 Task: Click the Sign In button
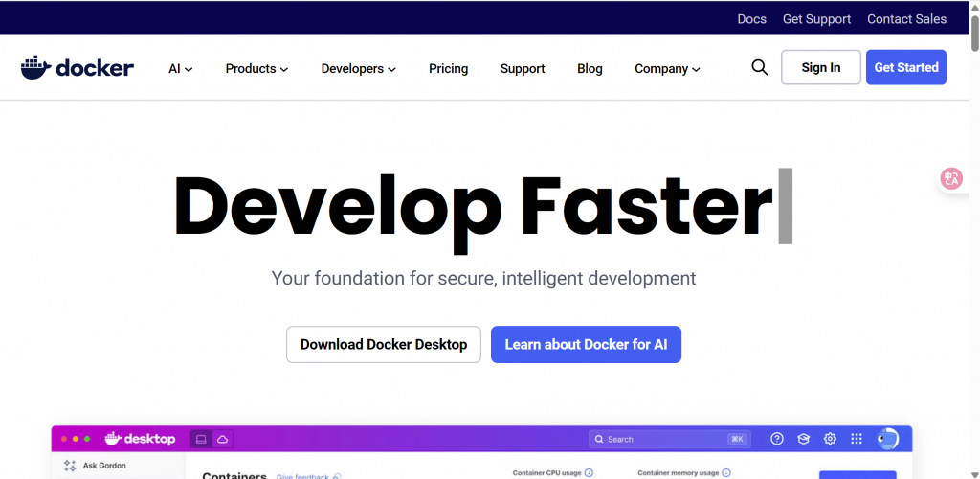821,67
